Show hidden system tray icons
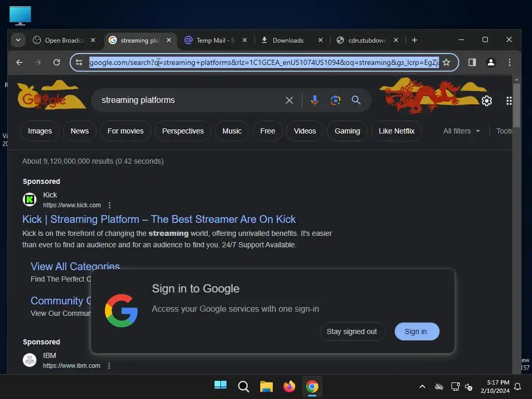This screenshot has height=399, width=532. pos(422,387)
